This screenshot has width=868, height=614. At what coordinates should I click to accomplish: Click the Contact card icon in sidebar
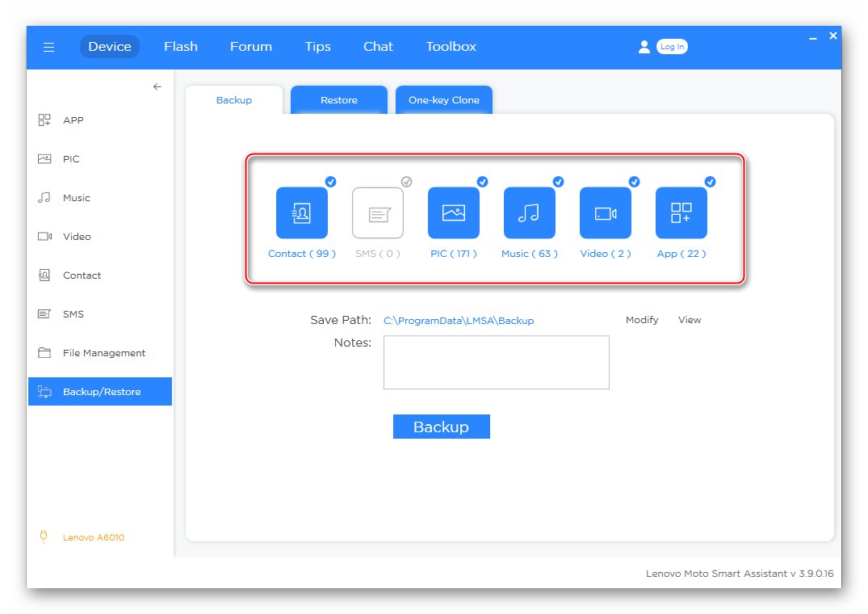44,275
